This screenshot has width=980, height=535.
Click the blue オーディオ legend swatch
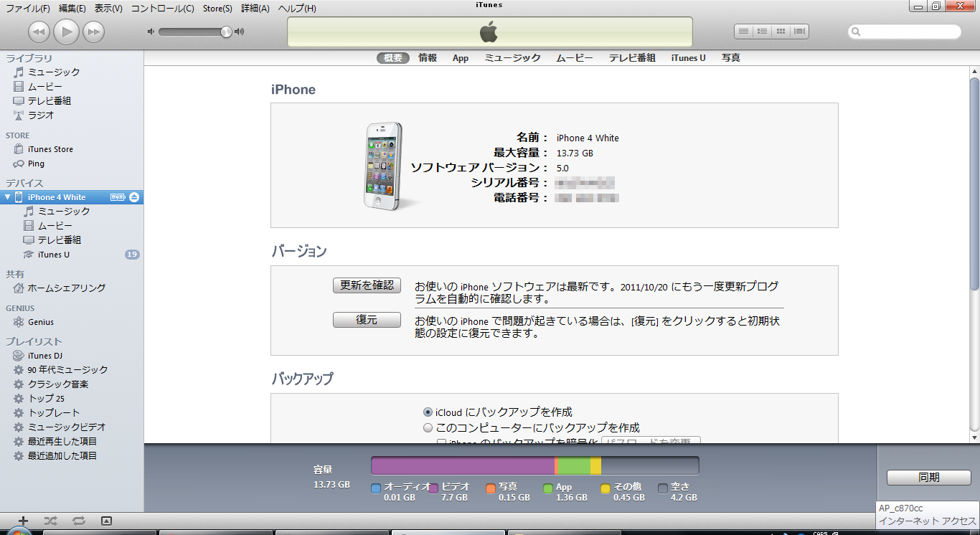[x=376, y=488]
